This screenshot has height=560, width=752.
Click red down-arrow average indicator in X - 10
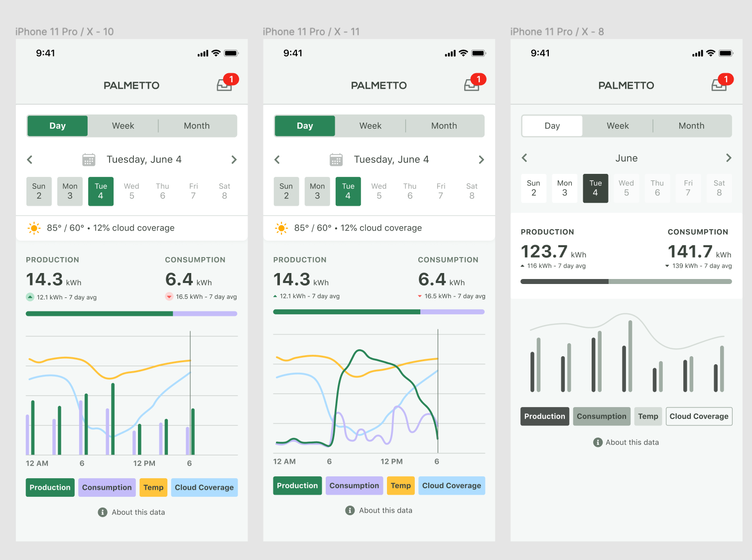[169, 296]
